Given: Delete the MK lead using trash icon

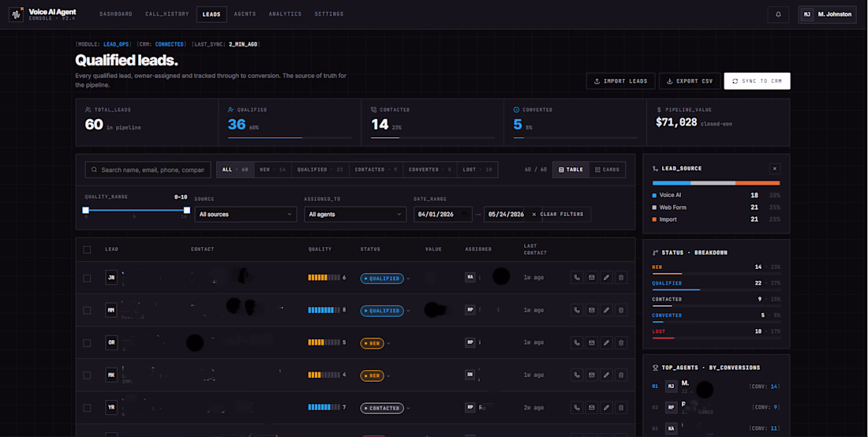Looking at the screenshot, I should 620,375.
